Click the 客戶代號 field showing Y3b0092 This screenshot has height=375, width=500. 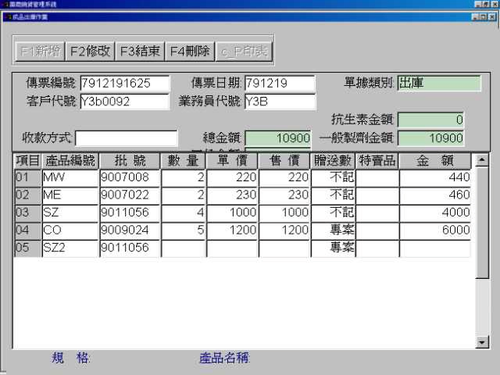coord(125,101)
